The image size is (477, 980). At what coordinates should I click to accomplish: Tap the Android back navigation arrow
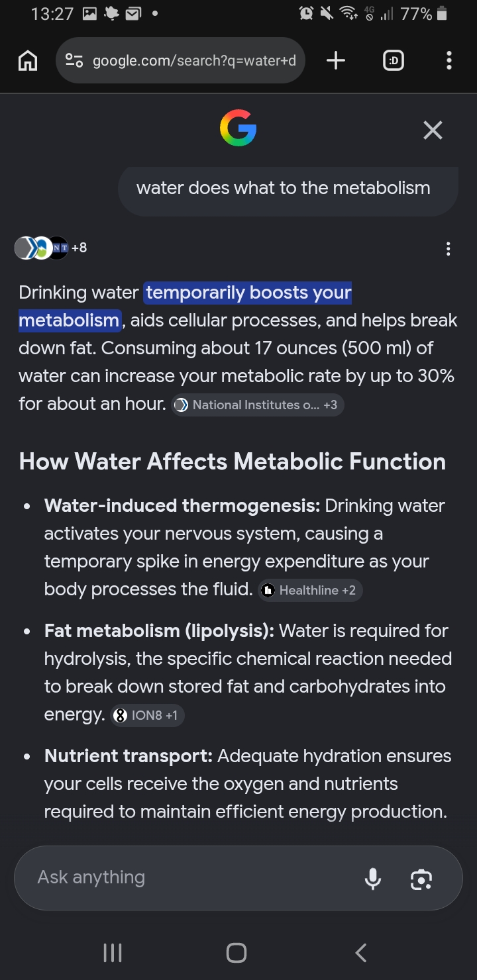[x=361, y=953]
